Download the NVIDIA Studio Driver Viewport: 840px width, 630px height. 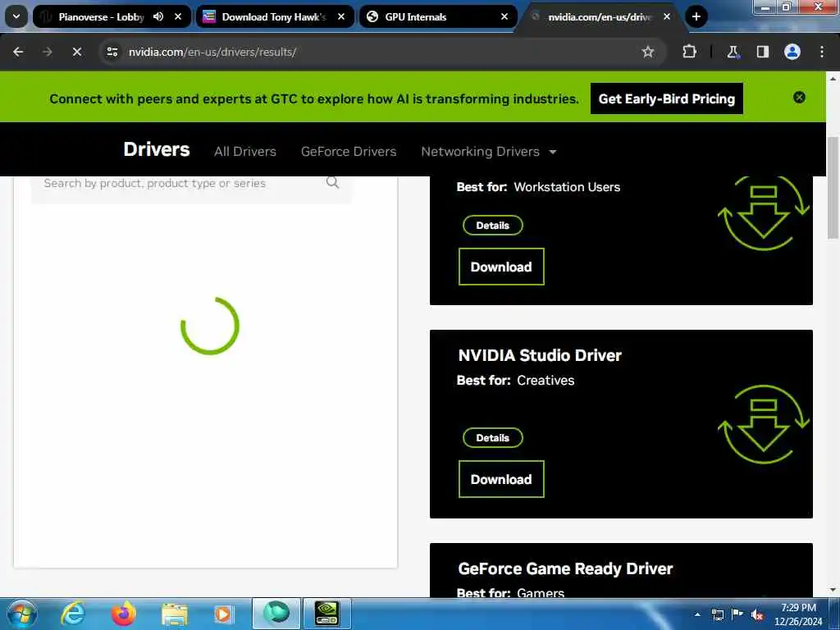(x=501, y=479)
